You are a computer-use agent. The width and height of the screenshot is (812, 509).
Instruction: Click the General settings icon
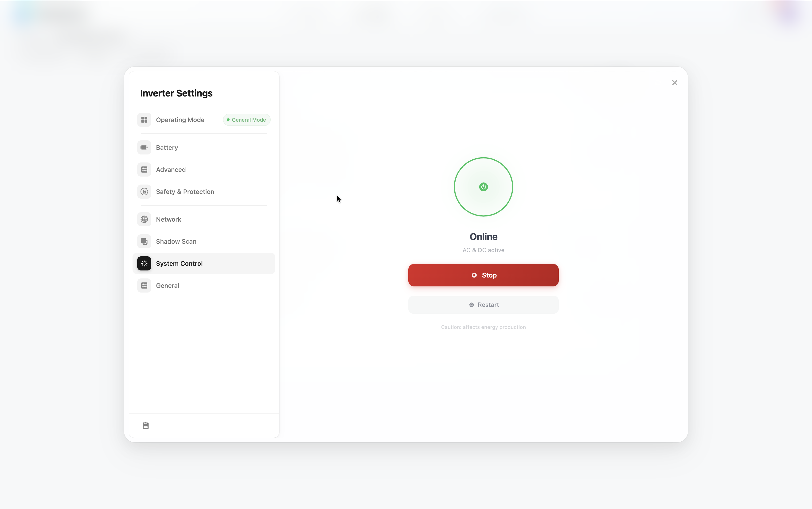[x=144, y=285]
